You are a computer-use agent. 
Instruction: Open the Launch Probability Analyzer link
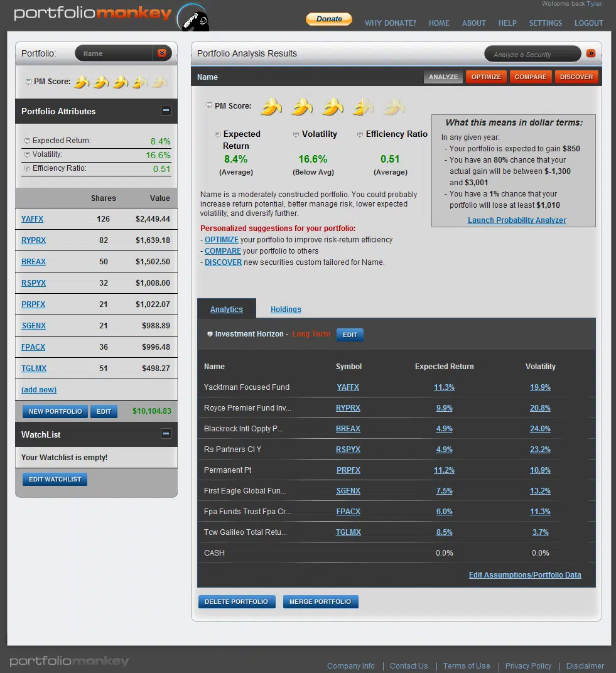517,220
